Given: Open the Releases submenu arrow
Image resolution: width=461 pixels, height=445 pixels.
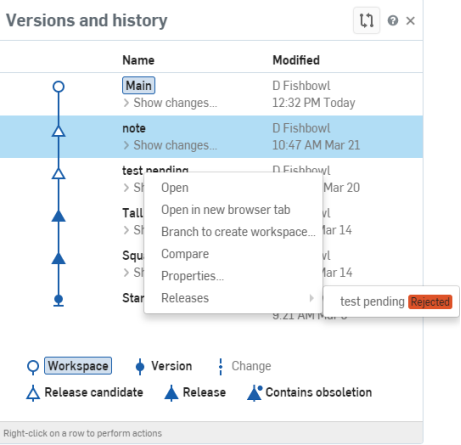Looking at the screenshot, I should coord(311,298).
